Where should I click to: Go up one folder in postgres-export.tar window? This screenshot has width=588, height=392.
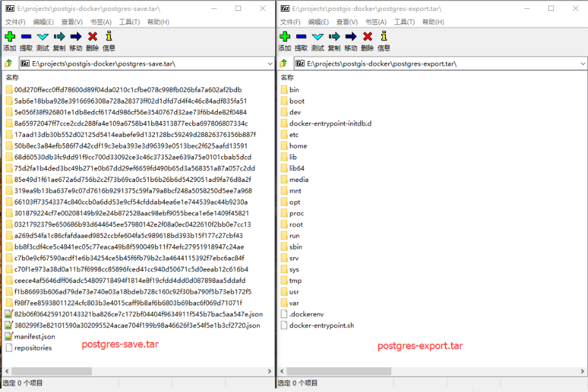(x=283, y=64)
